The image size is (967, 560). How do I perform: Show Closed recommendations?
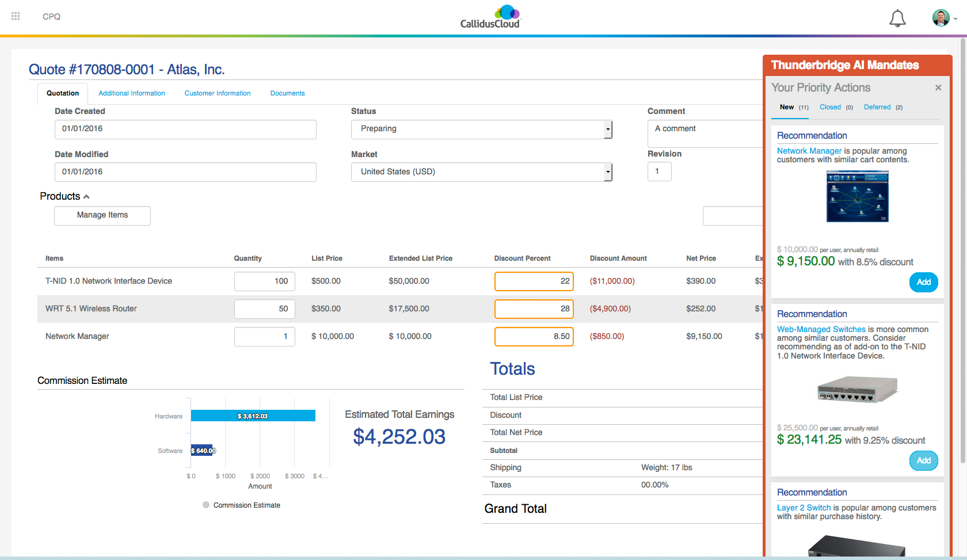click(x=830, y=107)
